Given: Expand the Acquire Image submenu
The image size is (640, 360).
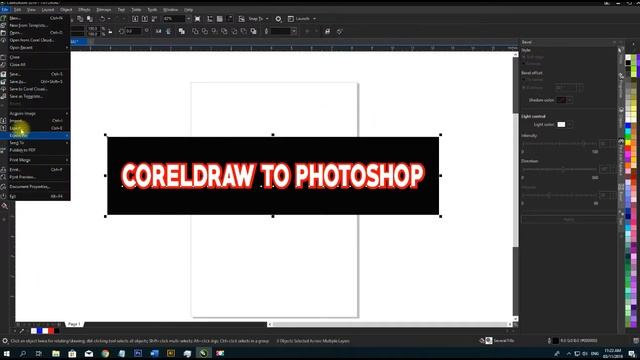Looking at the screenshot, I should click(35, 113).
